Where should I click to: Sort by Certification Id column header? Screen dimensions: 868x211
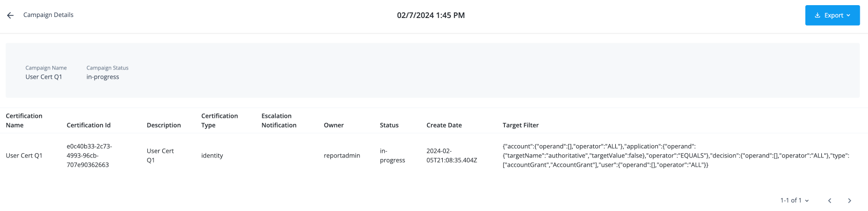pyautogui.click(x=88, y=125)
